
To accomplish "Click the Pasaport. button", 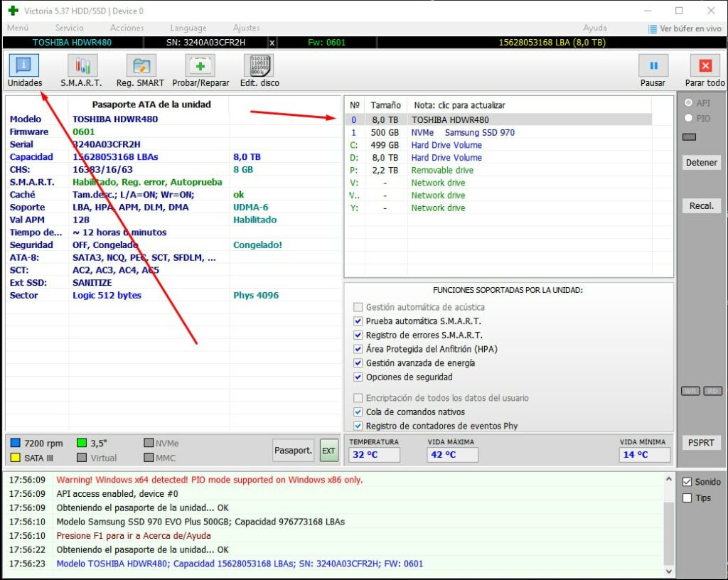I will (293, 451).
